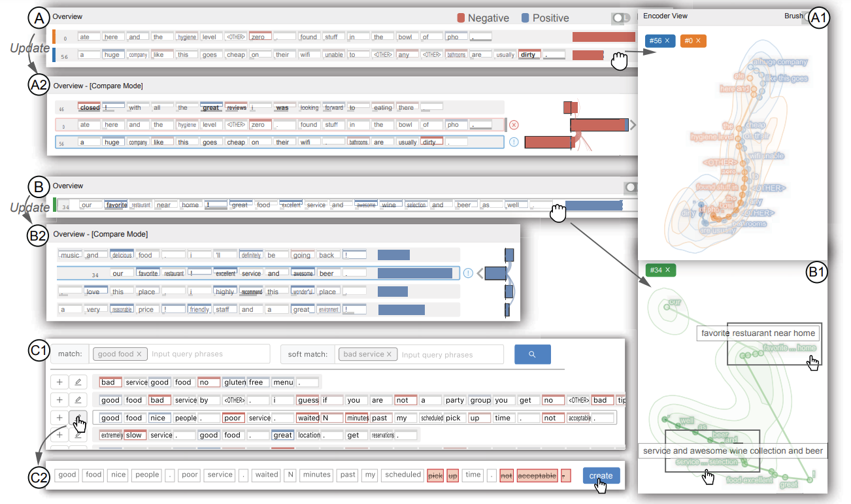The width and height of the screenshot is (851, 504).
Task: Select the 'closed' token in compare row 66
Action: click(x=89, y=107)
